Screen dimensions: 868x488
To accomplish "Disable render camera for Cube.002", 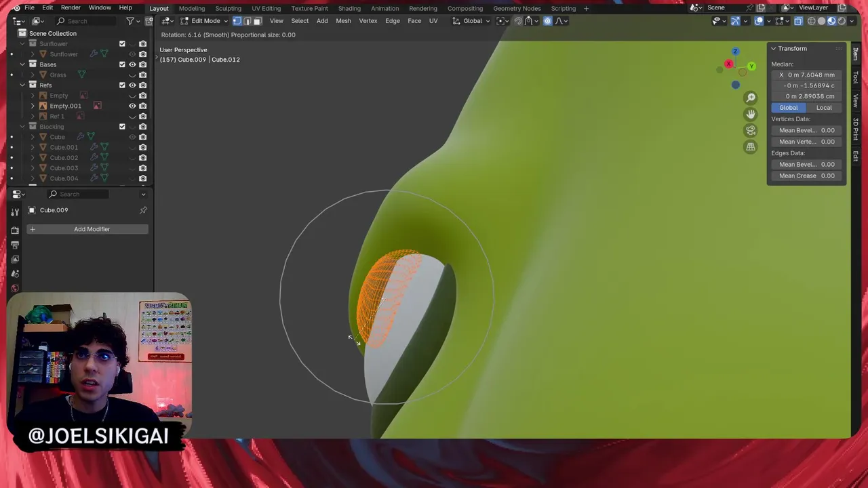I will tap(142, 158).
